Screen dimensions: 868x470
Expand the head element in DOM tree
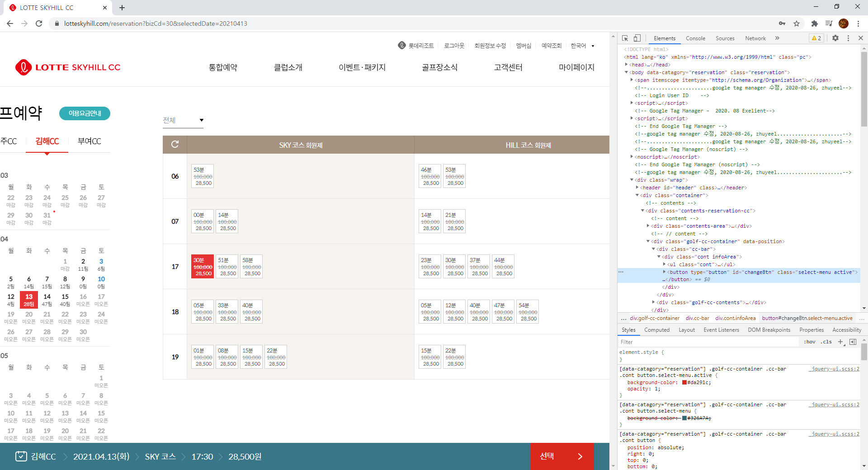[x=627, y=65]
